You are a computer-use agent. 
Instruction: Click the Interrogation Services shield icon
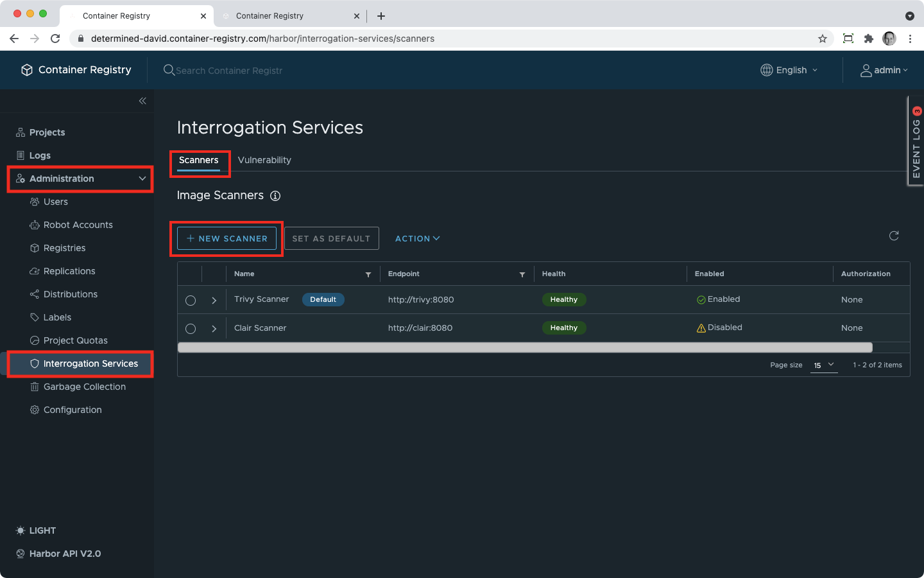(x=35, y=363)
